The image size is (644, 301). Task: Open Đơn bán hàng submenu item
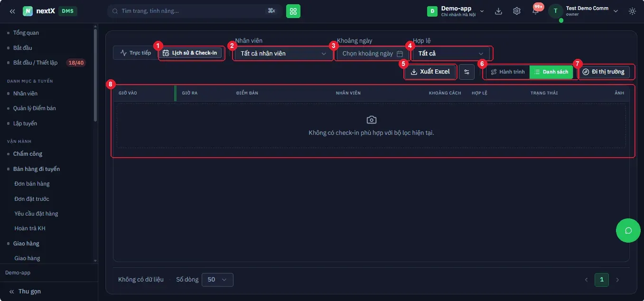[x=32, y=184]
